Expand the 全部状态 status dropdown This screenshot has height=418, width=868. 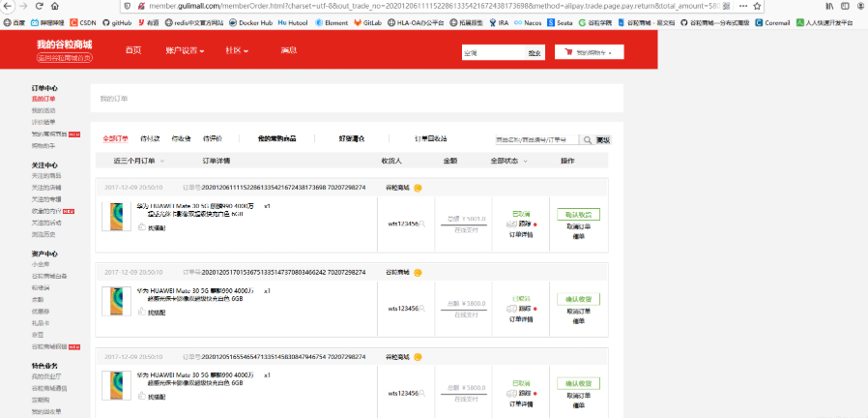(x=508, y=161)
